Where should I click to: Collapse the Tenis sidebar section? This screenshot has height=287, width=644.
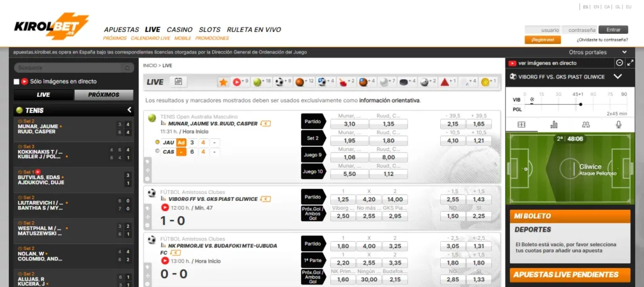[129, 110]
